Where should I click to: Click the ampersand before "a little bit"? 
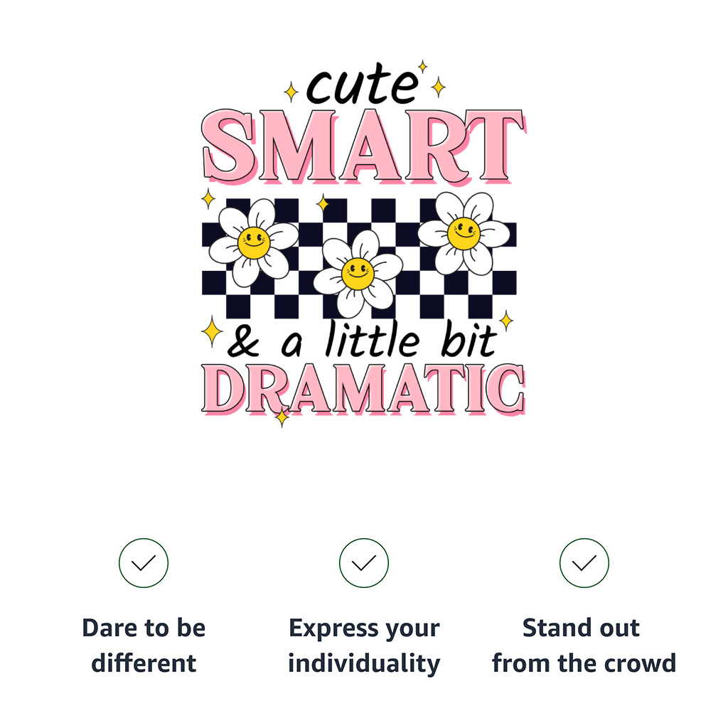point(244,343)
